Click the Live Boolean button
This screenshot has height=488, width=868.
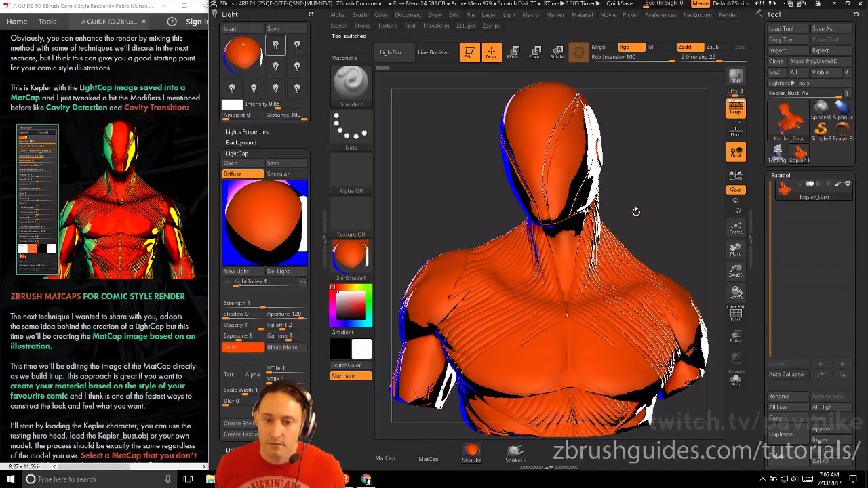pos(433,52)
